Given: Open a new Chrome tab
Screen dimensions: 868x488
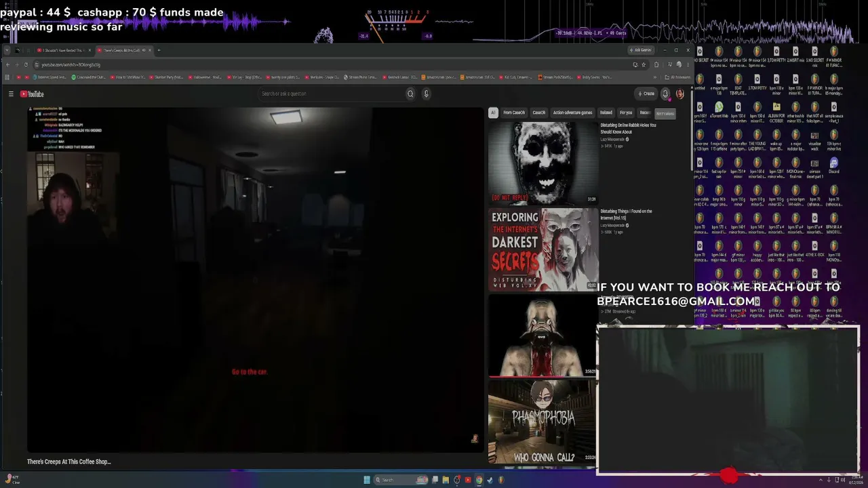Looking at the screenshot, I should (x=159, y=50).
